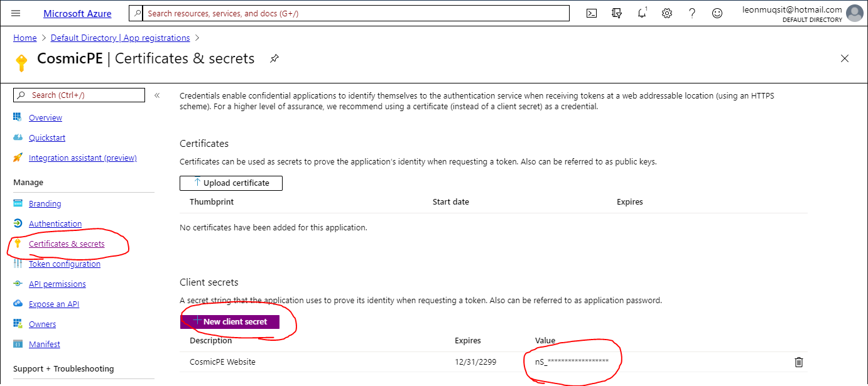Click the Thumbprint column header
868x386 pixels.
click(212, 201)
